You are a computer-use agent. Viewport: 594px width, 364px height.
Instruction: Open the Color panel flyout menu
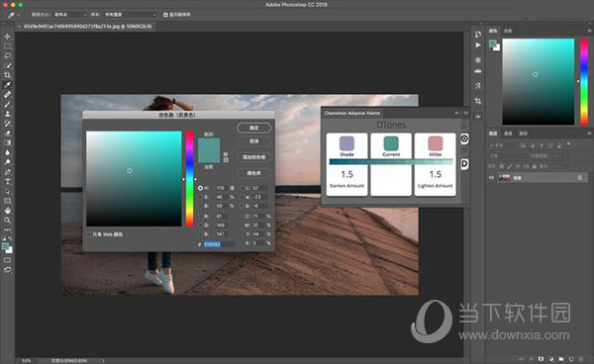(589, 31)
